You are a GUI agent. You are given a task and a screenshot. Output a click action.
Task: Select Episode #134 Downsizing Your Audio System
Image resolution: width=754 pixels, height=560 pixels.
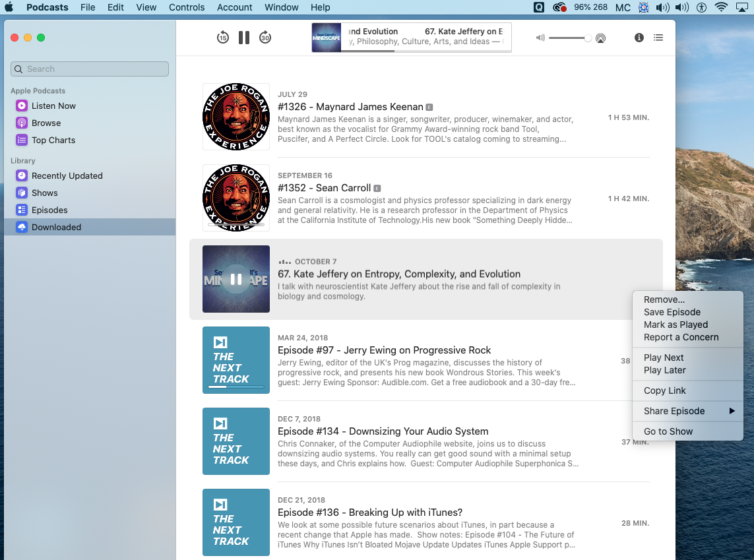tap(383, 431)
